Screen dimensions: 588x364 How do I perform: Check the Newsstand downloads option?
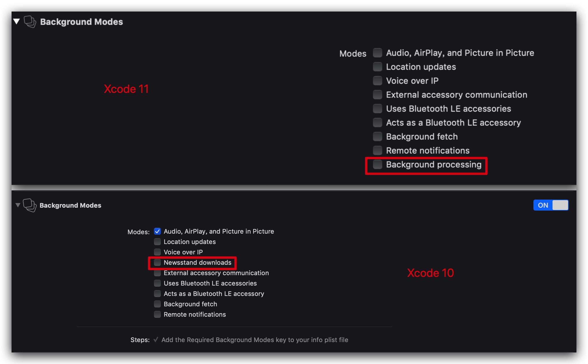click(x=157, y=262)
